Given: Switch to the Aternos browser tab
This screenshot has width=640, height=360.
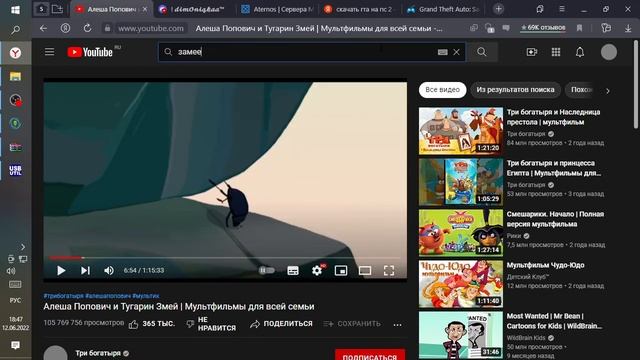Looking at the screenshot, I should (x=277, y=9).
